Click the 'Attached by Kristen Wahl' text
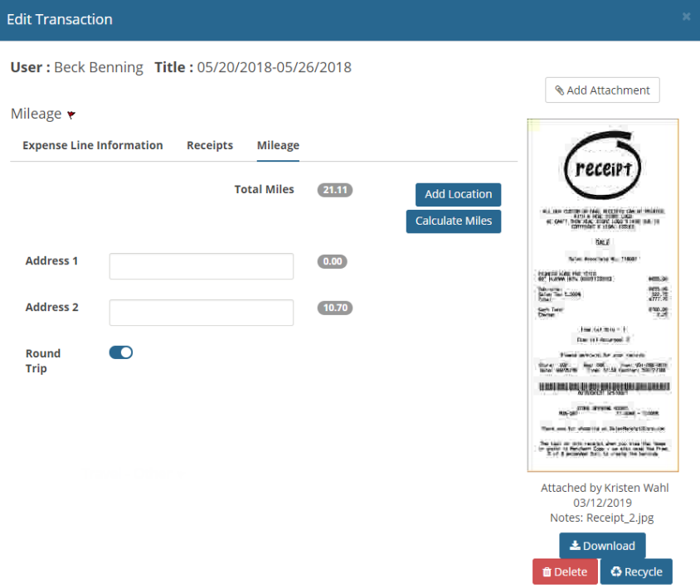This screenshot has height=588, width=700. point(605,488)
